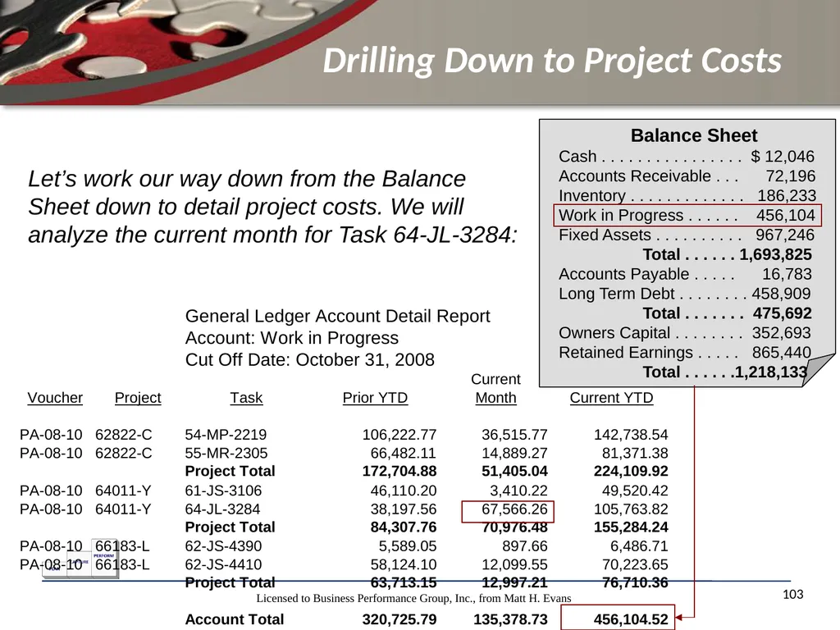Select the Owners Capital value "352,693"
The image size is (840, 630).
(781, 333)
